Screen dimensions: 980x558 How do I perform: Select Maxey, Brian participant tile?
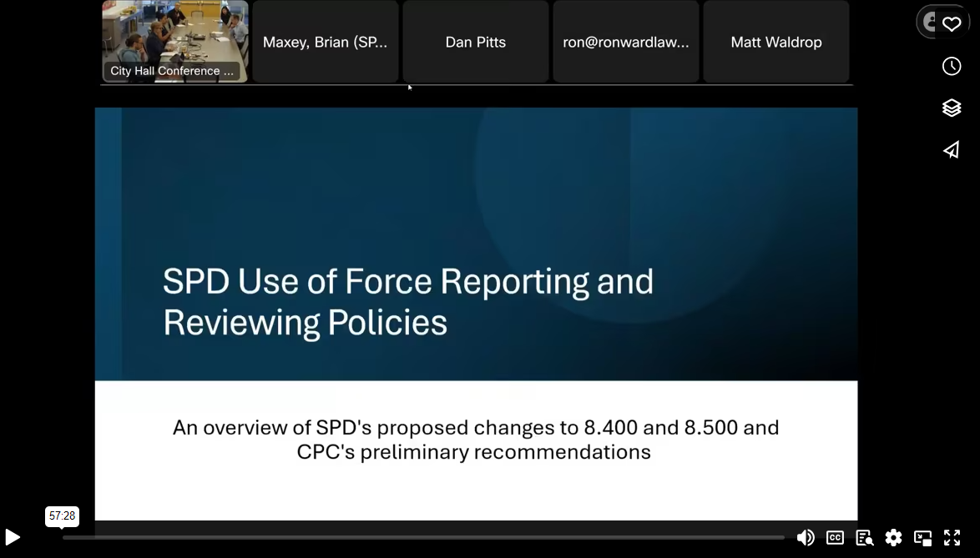coord(326,42)
